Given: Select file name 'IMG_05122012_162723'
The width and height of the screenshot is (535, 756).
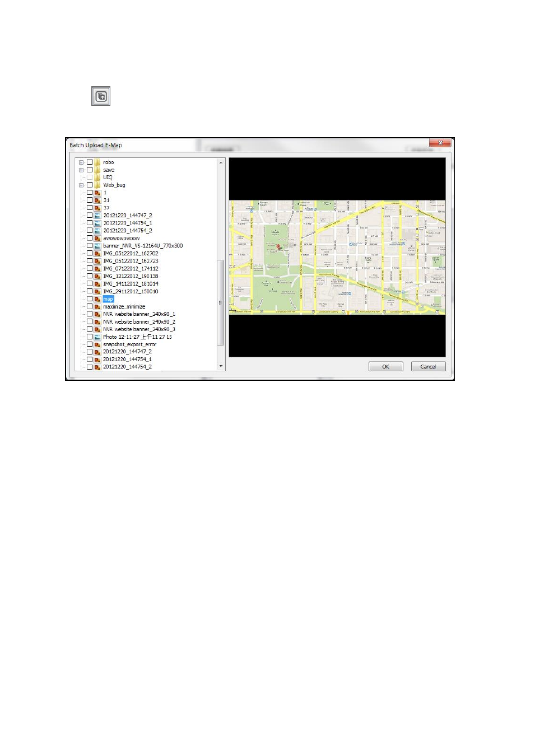Looking at the screenshot, I should click(x=131, y=261).
